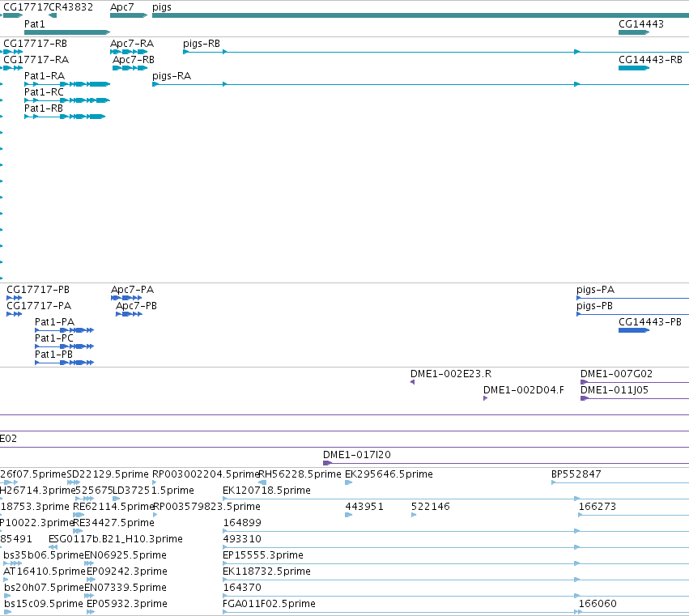Select the Pat1 gene bar

[x=66, y=32]
